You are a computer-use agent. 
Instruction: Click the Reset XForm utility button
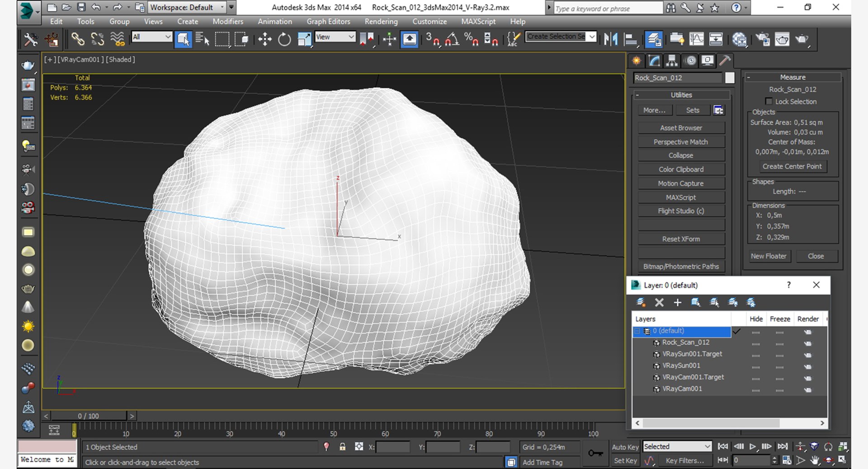click(681, 239)
